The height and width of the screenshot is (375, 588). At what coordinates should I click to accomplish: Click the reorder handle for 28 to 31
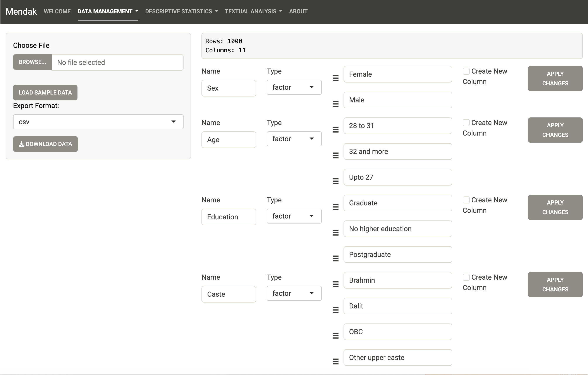point(335,130)
